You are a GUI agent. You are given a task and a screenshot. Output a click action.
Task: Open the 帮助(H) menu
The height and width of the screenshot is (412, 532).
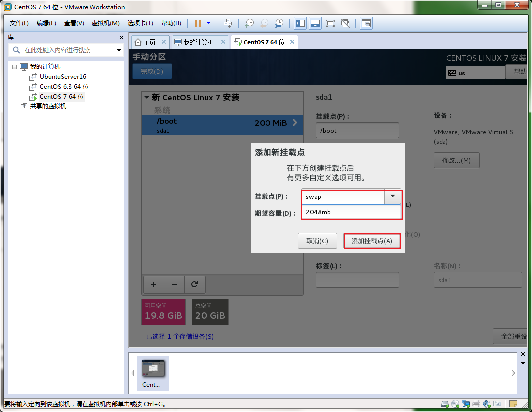point(171,23)
